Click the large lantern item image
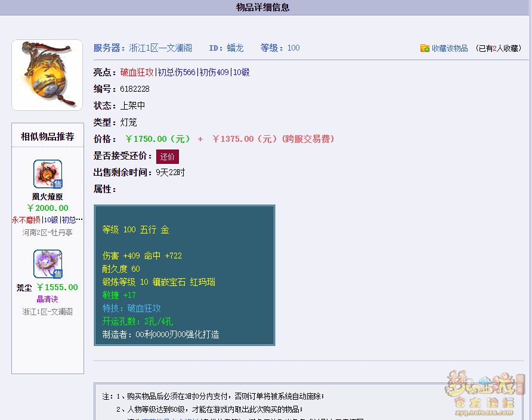 pyautogui.click(x=47, y=75)
